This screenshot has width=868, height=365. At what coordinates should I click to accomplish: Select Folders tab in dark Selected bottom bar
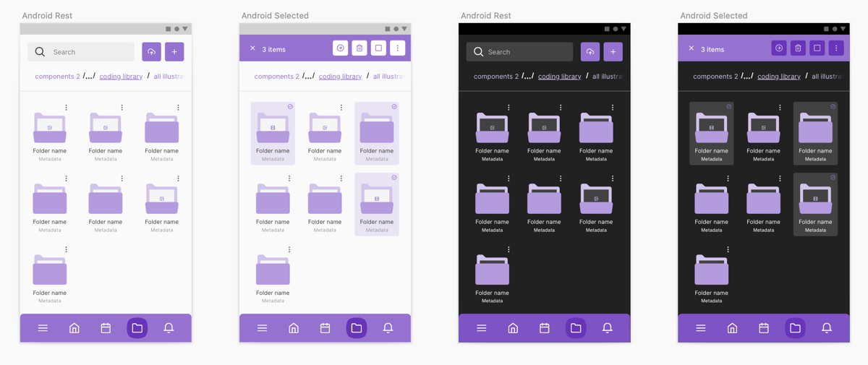coord(795,328)
